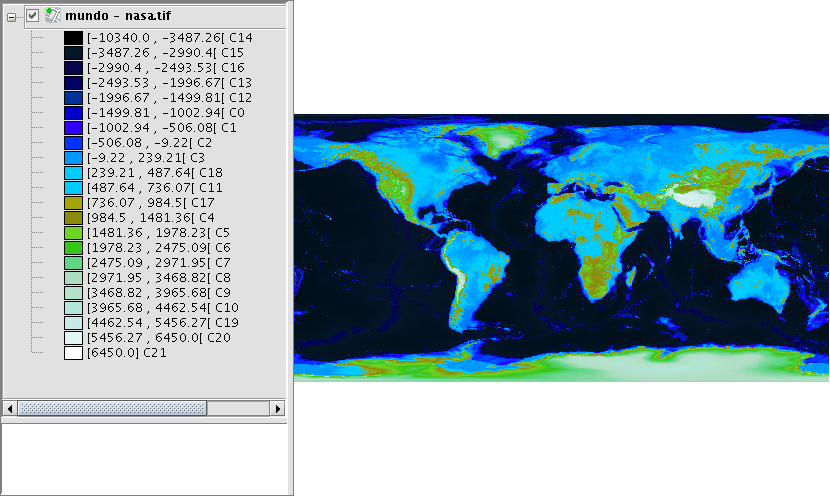Select legend text [-10340.0 , -3487.26[ C14

pos(170,38)
